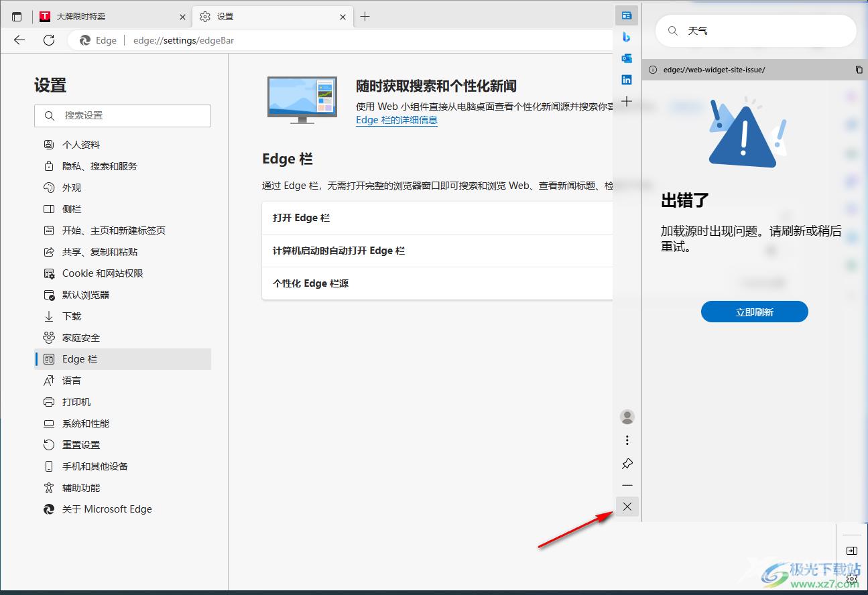This screenshot has height=595, width=868.
Task: Focus the 搜索设置 search box
Action: (x=123, y=115)
